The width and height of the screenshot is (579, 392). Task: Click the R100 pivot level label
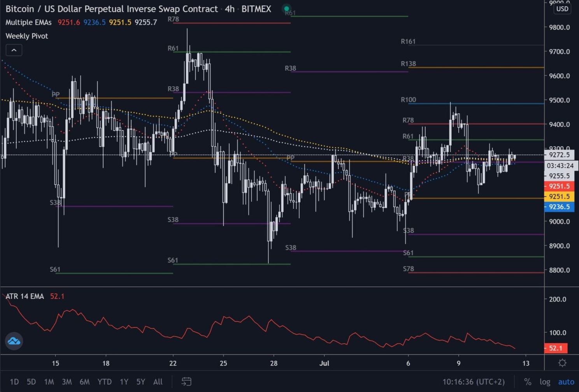tap(408, 100)
